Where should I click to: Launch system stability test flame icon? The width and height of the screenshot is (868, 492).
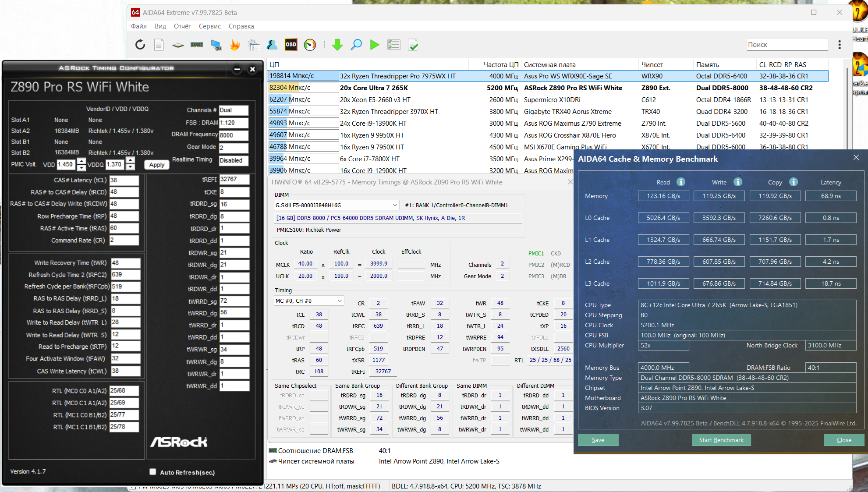tap(235, 45)
